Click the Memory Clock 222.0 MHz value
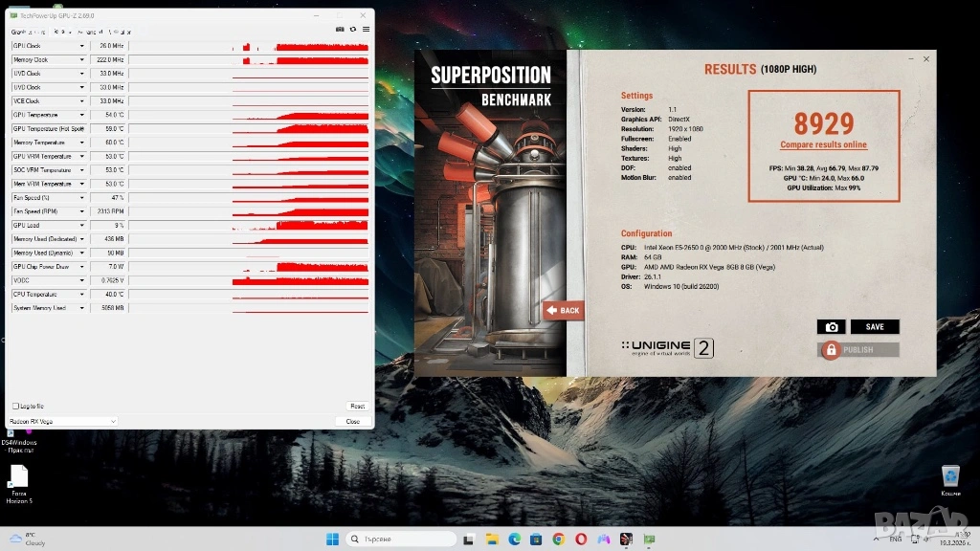 click(x=109, y=60)
